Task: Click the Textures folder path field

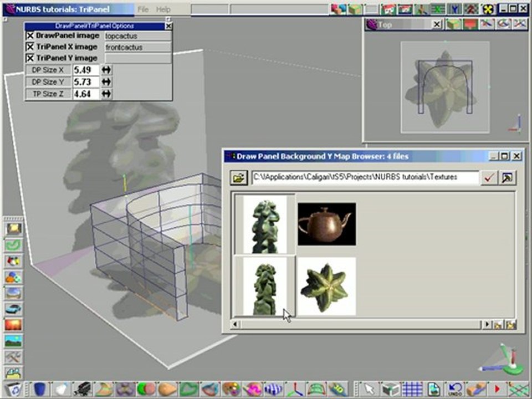Action: [x=365, y=177]
